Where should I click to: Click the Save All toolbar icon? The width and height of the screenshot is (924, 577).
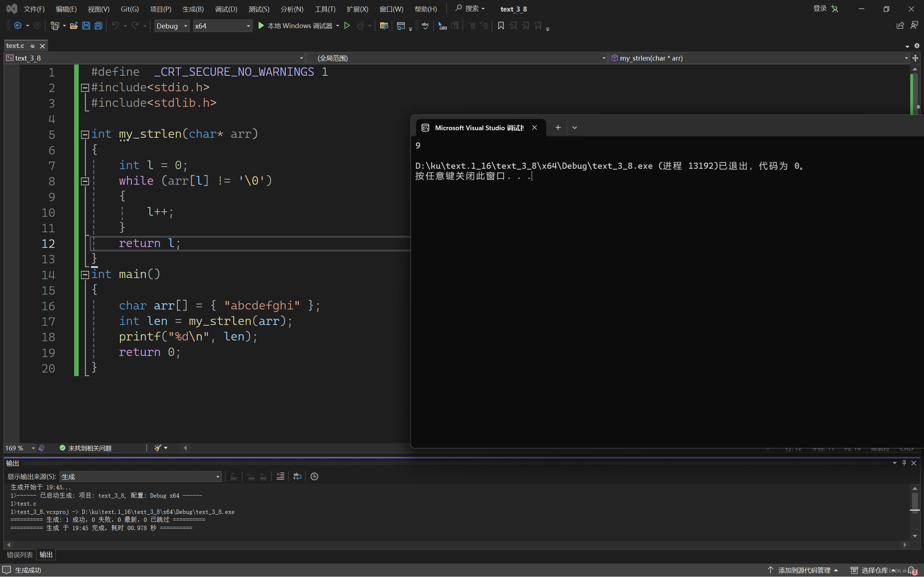(x=99, y=26)
